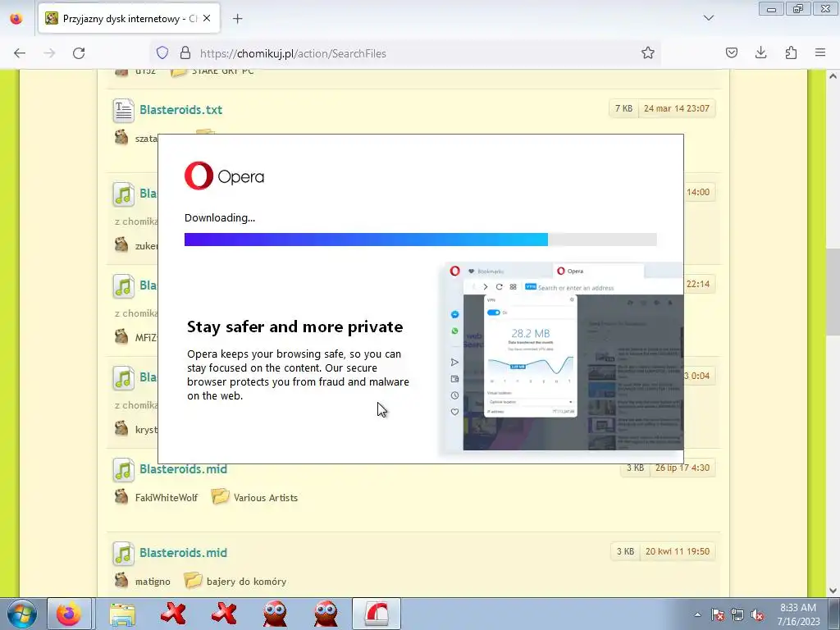This screenshot has width=840, height=630.
Task: Select the Przyjazny dysk internetowy tab
Action: point(129,18)
